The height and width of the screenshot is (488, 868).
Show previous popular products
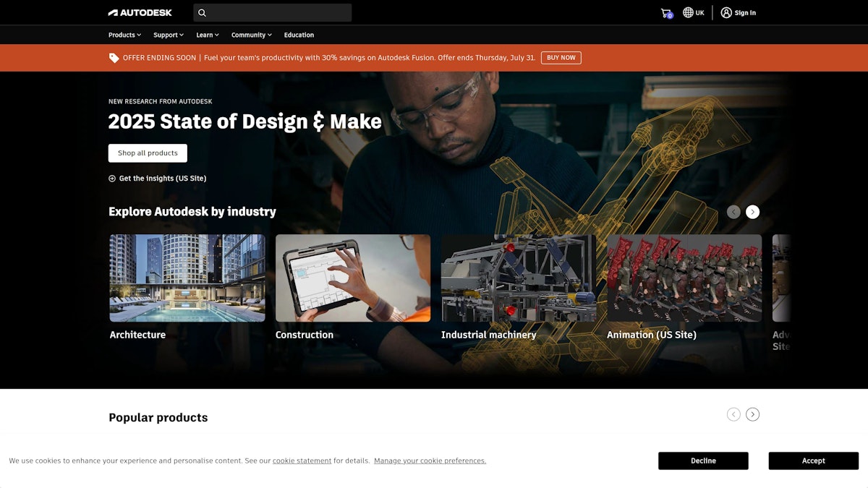click(x=733, y=414)
